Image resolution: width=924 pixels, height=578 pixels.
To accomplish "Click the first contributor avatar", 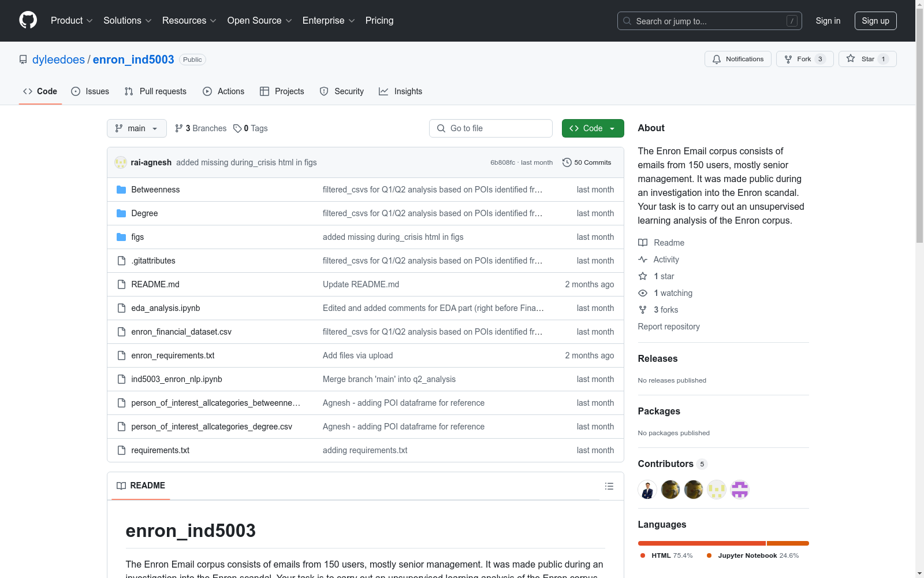I will tap(647, 490).
